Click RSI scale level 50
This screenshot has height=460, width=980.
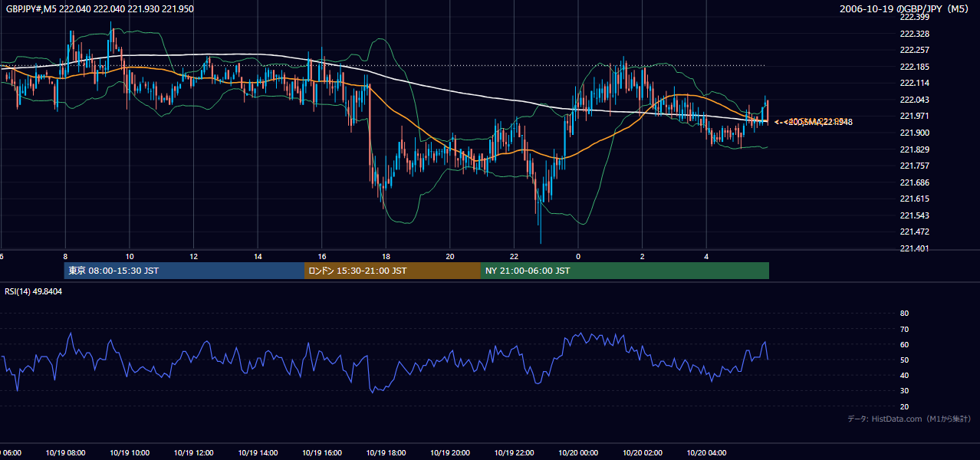[904, 360]
